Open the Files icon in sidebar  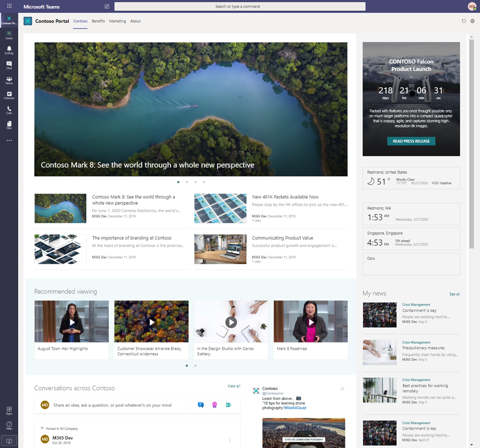point(9,125)
